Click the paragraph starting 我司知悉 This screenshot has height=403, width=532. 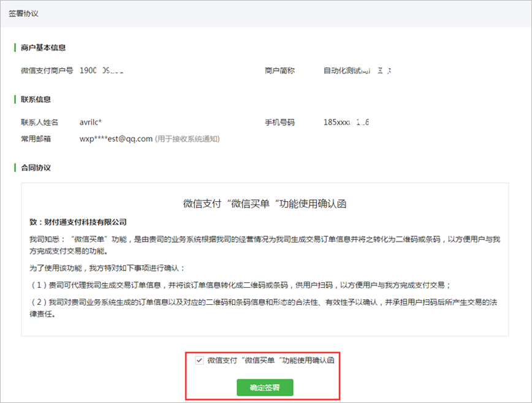[265, 245]
